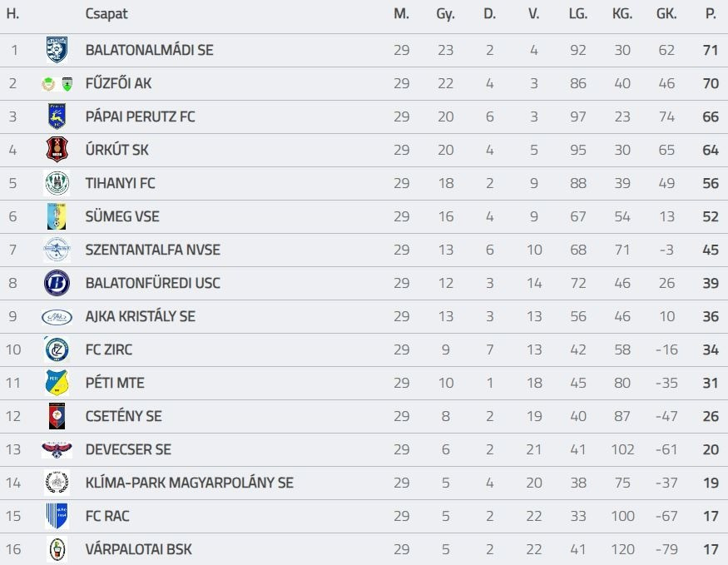Screen dimensions: 728x565
Task: Open the Fűzfői AK team link
Action: pyautogui.click(x=118, y=83)
